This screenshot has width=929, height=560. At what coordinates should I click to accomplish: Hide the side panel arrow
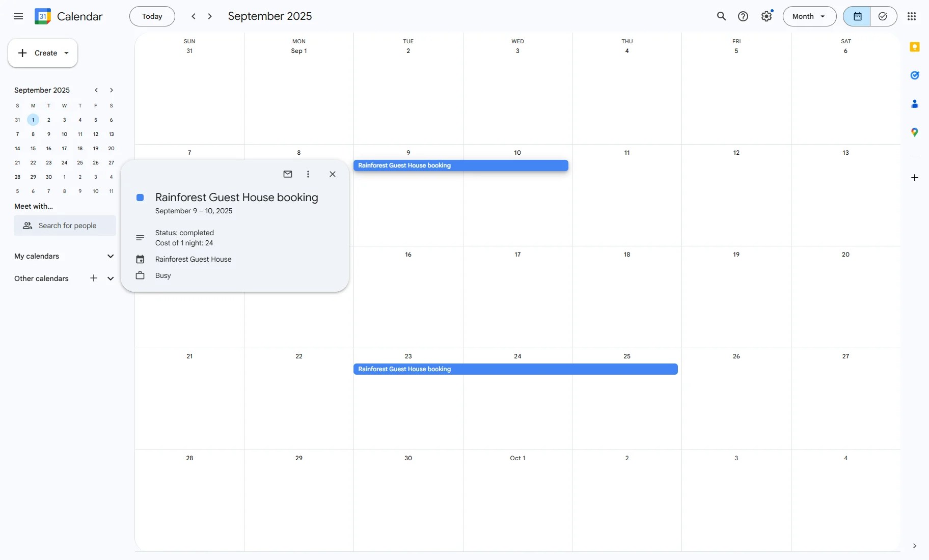click(x=915, y=546)
